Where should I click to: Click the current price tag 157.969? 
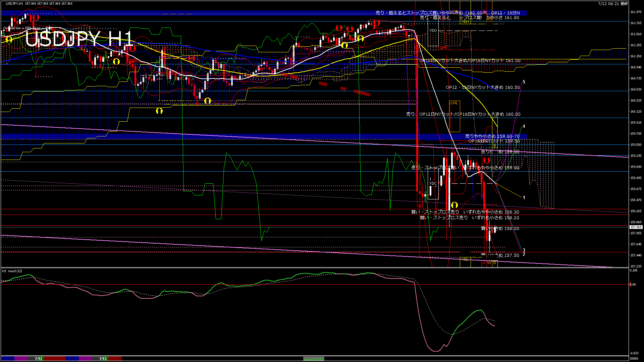click(x=636, y=227)
